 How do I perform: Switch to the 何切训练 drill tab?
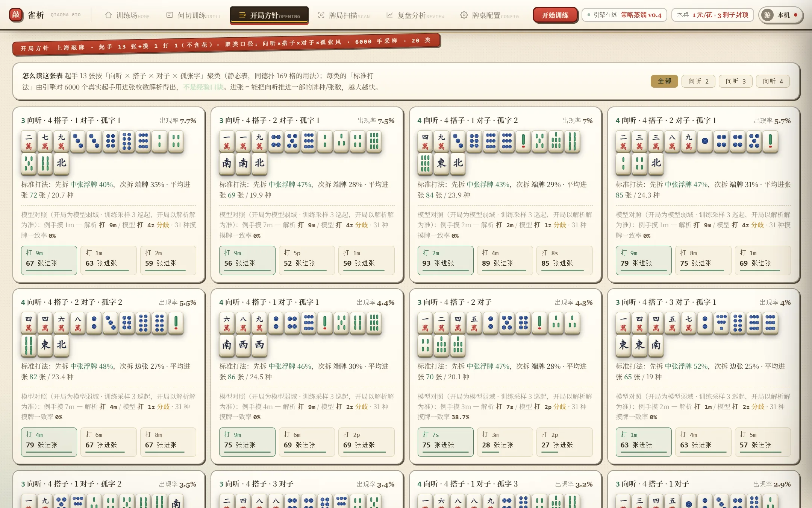(x=194, y=15)
